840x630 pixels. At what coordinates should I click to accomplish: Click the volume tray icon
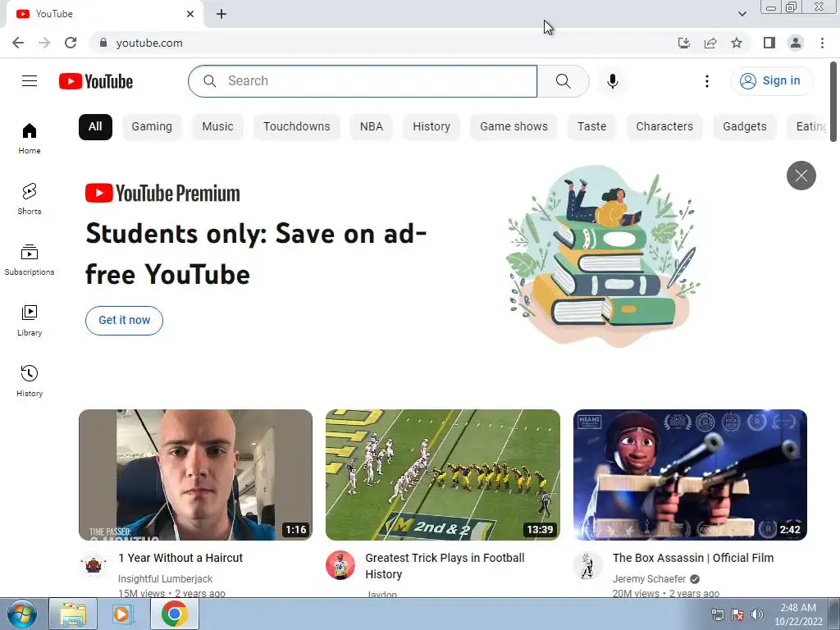pos(757,614)
